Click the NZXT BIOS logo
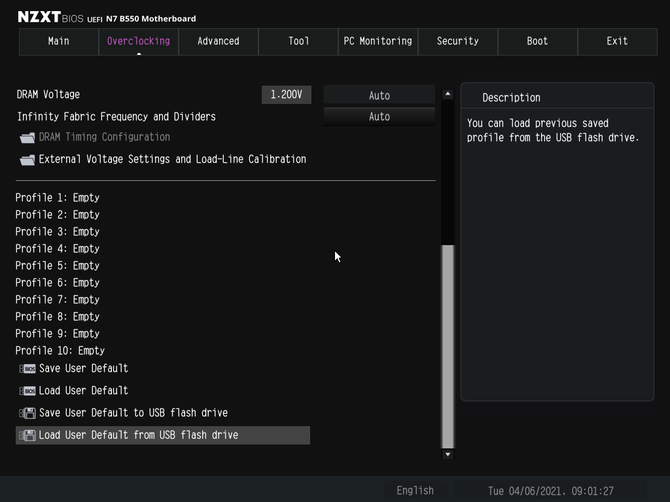 [50, 17]
